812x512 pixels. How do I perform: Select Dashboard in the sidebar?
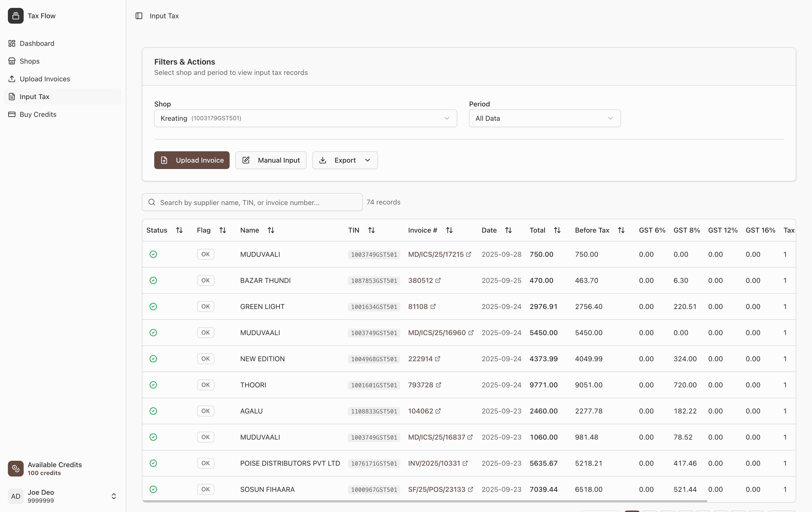37,43
